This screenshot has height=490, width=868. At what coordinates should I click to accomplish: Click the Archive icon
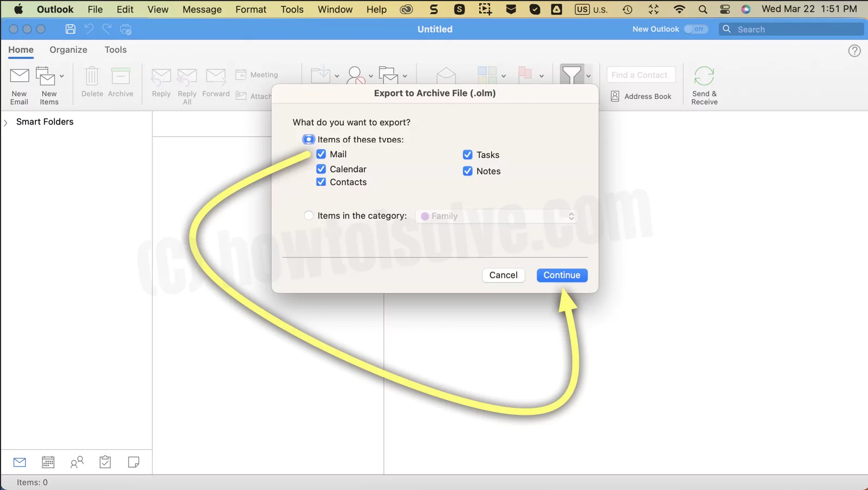click(x=120, y=76)
